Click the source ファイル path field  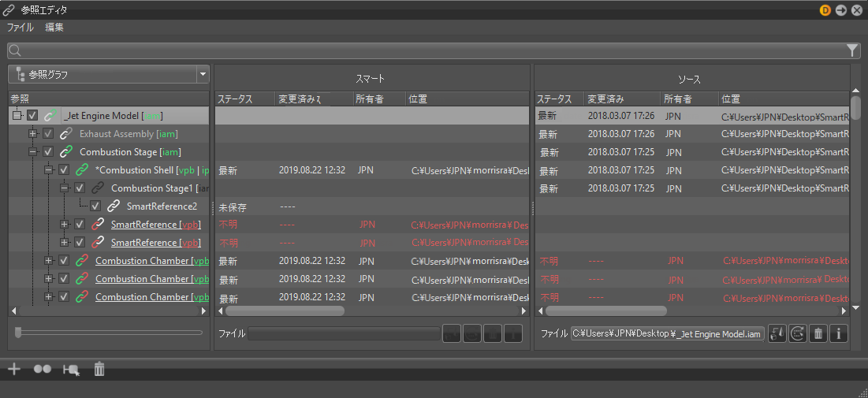668,334
